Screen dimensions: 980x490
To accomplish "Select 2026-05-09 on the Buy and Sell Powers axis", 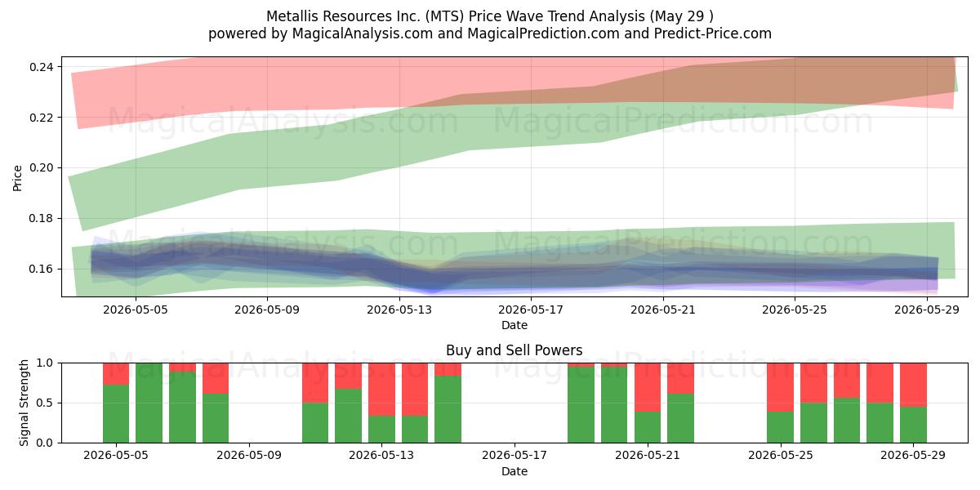I will (249, 456).
